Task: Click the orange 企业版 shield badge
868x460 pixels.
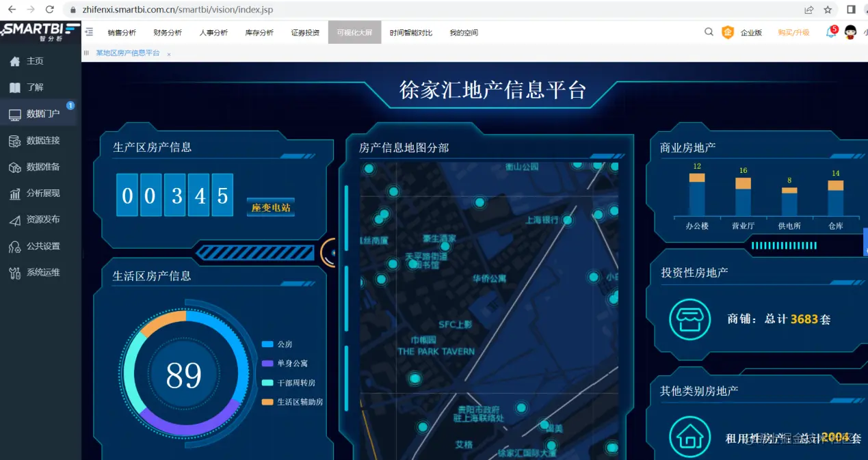Action: click(x=728, y=31)
